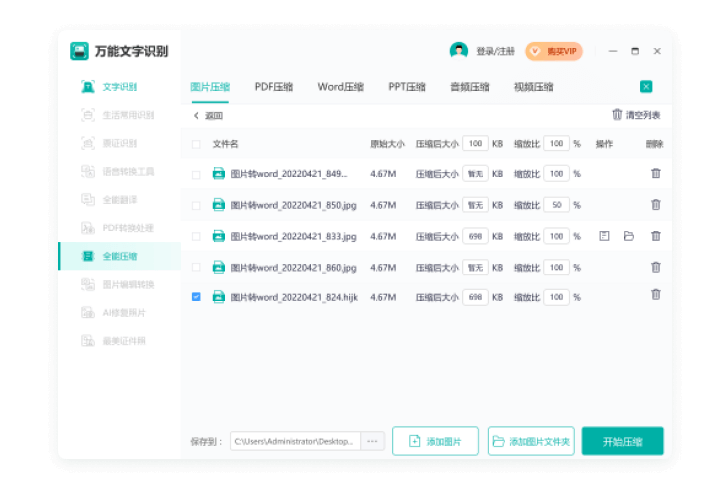Click the 万能文字识别 app logo
The height and width of the screenshot is (496, 706).
[x=79, y=51]
